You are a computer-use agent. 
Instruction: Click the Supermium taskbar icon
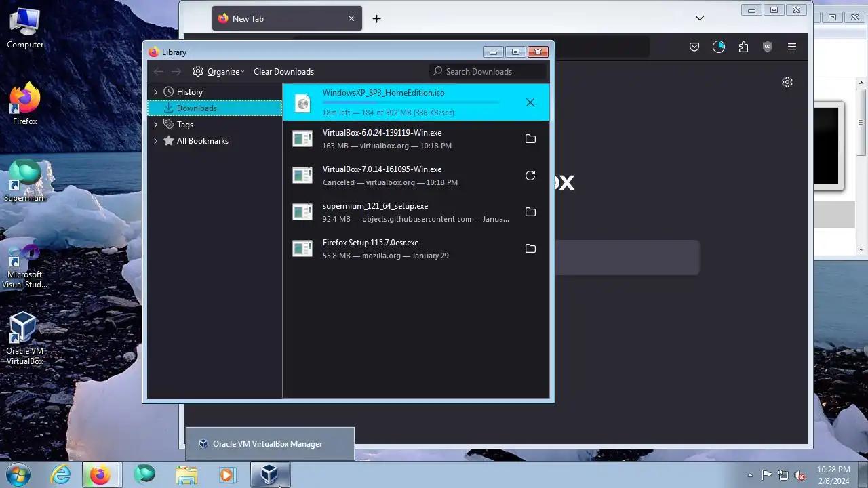(144, 474)
